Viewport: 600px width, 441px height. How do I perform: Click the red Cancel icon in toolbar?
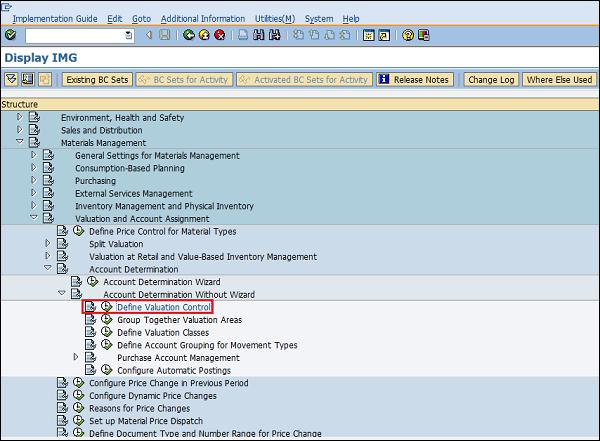click(x=219, y=35)
